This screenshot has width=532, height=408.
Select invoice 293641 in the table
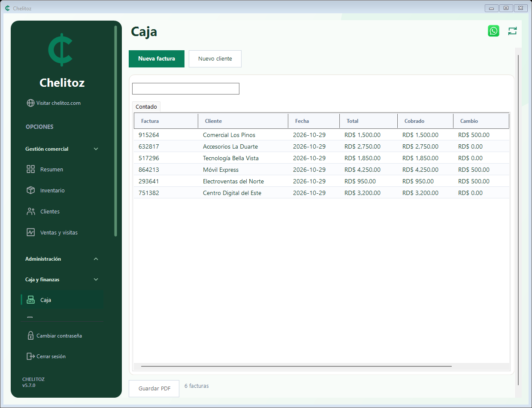[322, 181]
